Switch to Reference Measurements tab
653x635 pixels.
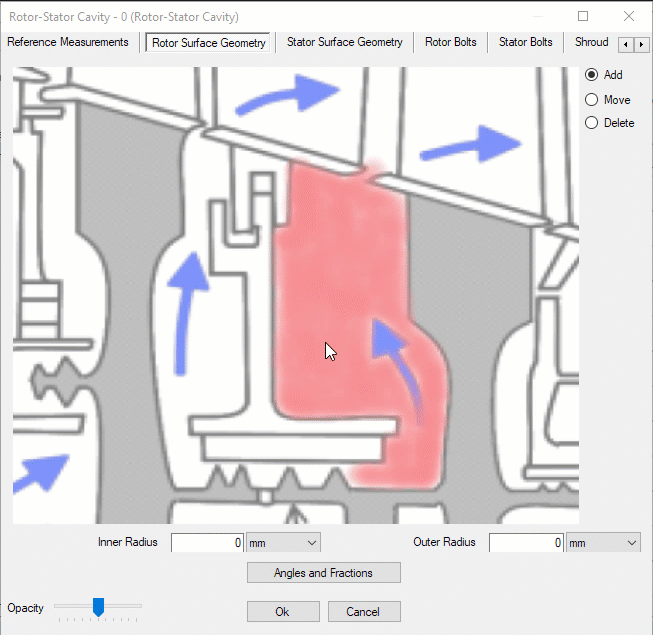tap(68, 43)
